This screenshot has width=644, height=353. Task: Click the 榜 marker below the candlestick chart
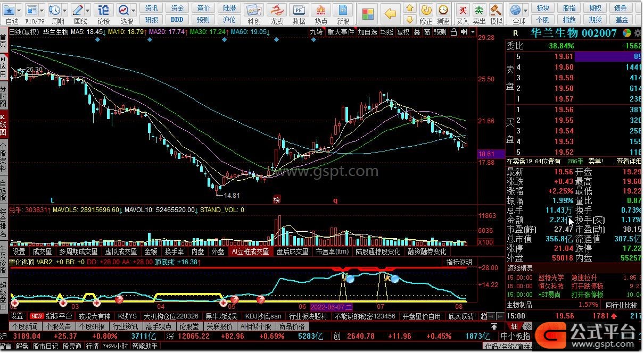pos(276,200)
